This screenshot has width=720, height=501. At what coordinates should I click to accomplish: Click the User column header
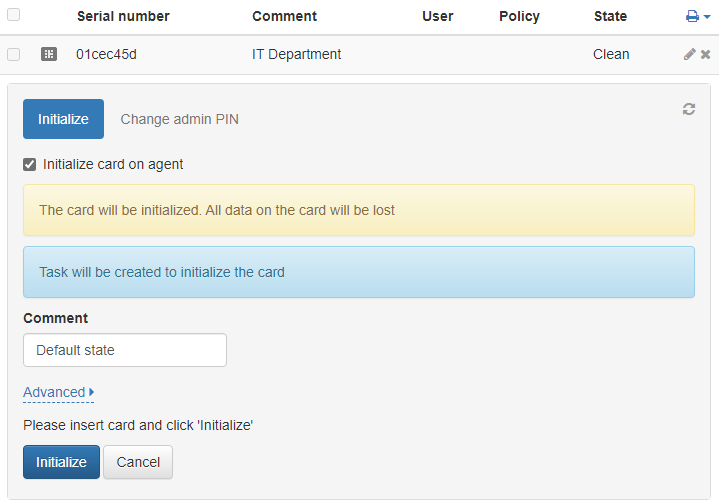[438, 16]
